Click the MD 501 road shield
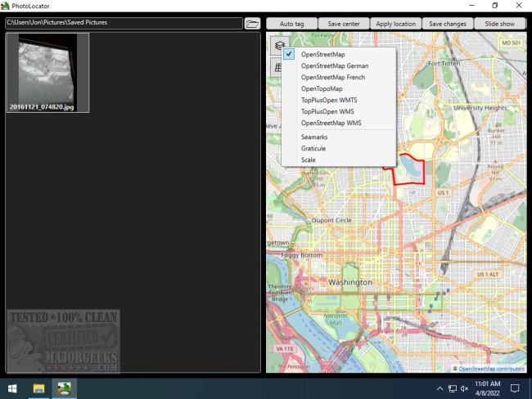The image size is (532, 399). [511, 43]
